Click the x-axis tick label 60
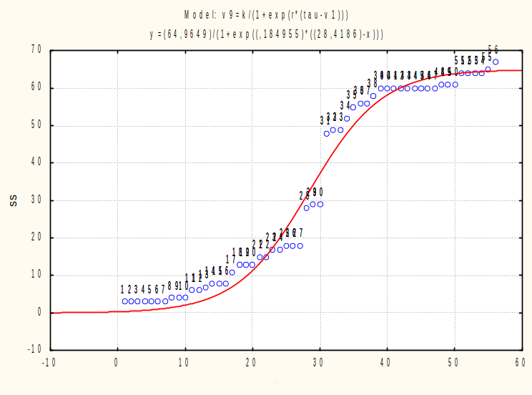532x395 pixels. coord(520,362)
